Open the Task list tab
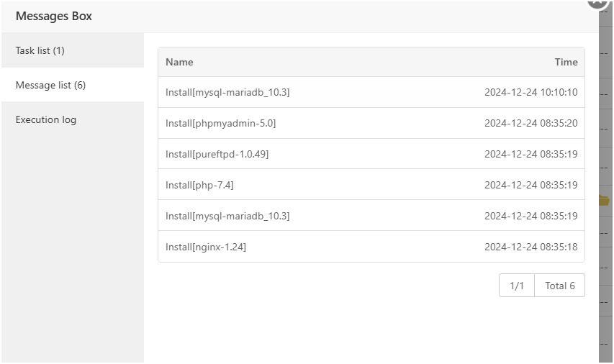The width and height of the screenshot is (614, 364). (x=40, y=50)
